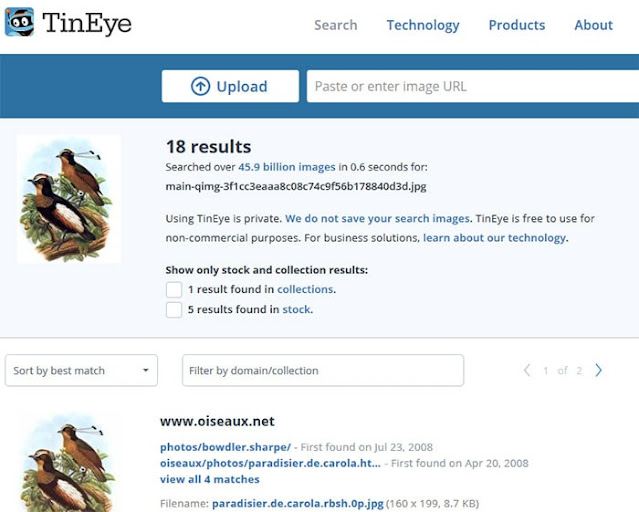Click the oiseaux.net result thumbnail
This screenshot has height=512, width=639.
point(67,463)
